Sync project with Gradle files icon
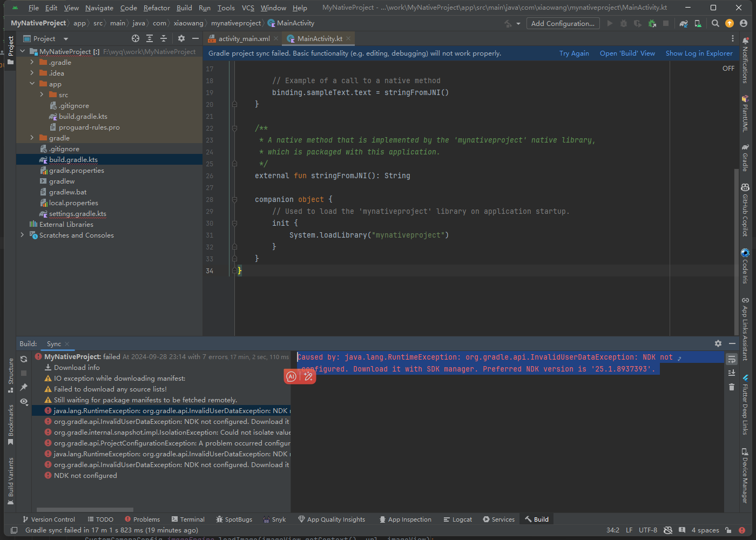 (x=684, y=23)
